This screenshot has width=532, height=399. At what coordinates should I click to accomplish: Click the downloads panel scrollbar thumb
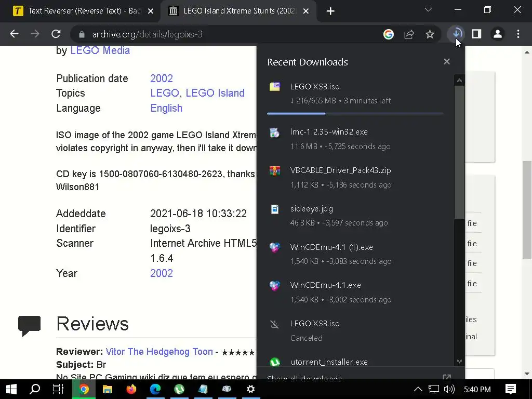click(459, 152)
